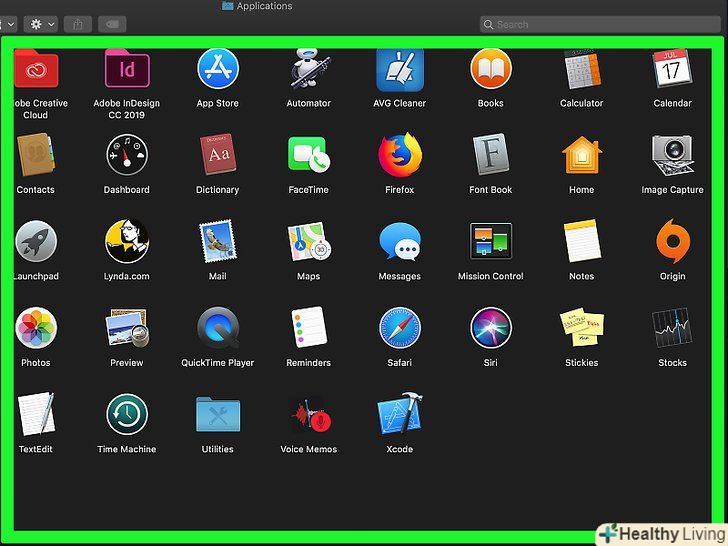Viewport: 728px width, 546px height.
Task: Launch Time Machine
Action: [127, 414]
